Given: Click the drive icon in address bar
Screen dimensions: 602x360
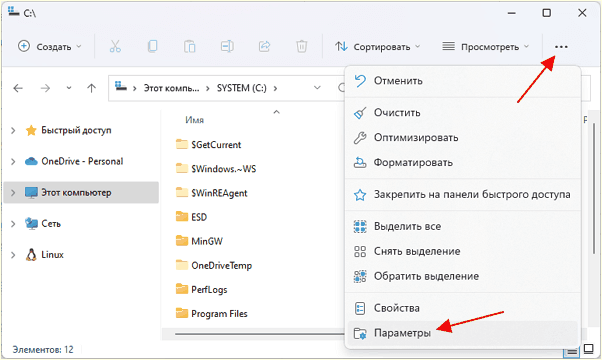Looking at the screenshot, I should pyautogui.click(x=121, y=86).
